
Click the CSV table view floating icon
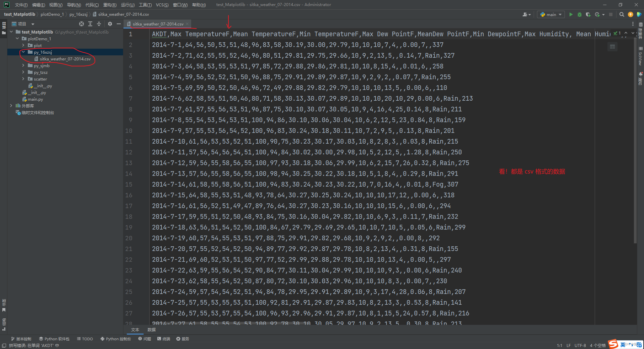click(x=612, y=47)
